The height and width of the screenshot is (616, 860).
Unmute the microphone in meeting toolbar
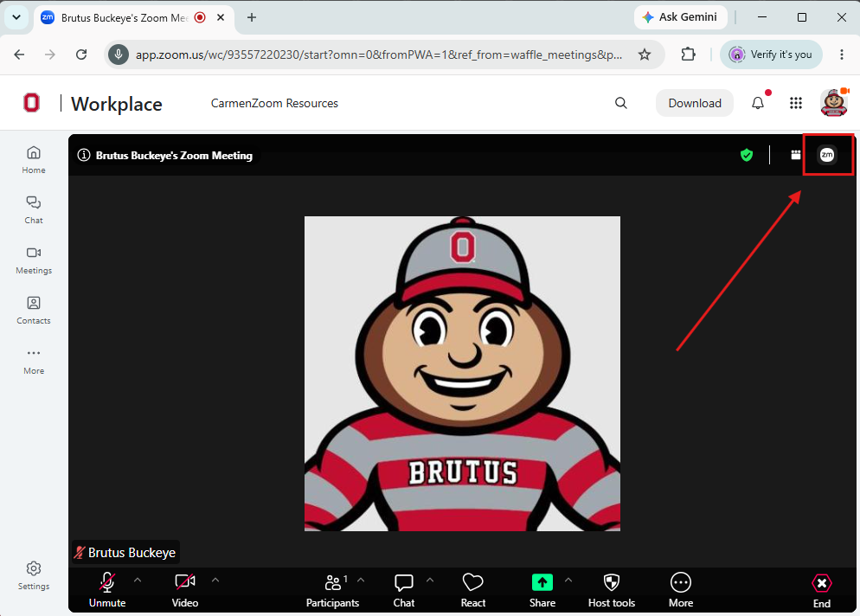pyautogui.click(x=107, y=589)
